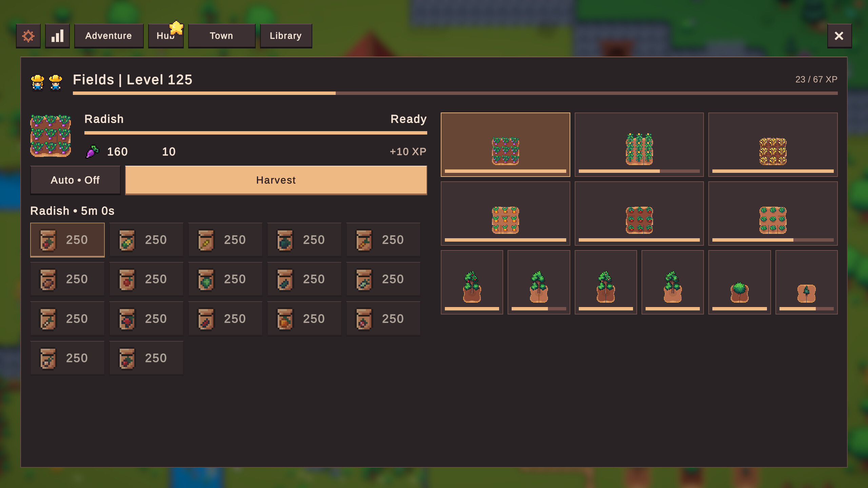Select the second tree plot, partially grown
Screen dimensions: 868x488
coord(539,282)
